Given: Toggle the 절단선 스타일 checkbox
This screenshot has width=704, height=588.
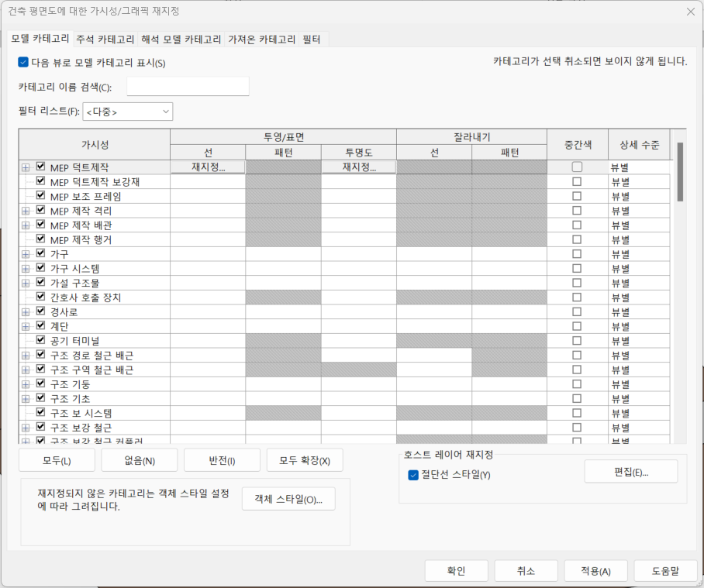Looking at the screenshot, I should click(x=413, y=475).
